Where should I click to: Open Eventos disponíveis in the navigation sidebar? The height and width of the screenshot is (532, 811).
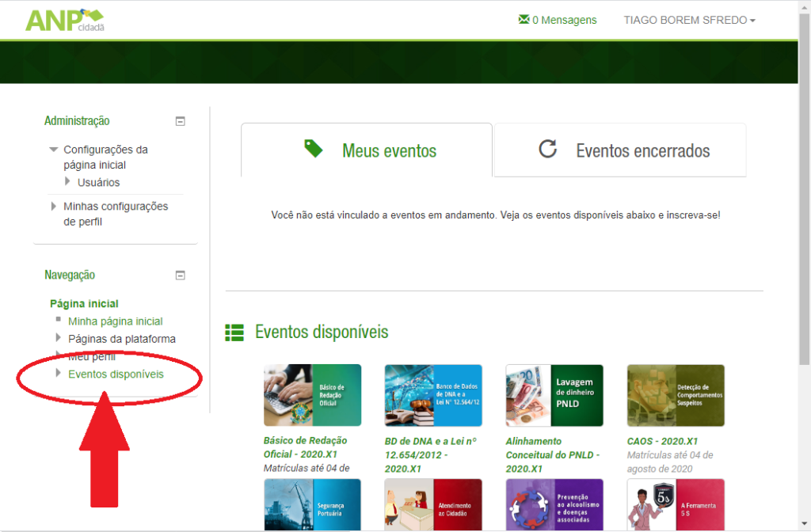[116, 374]
